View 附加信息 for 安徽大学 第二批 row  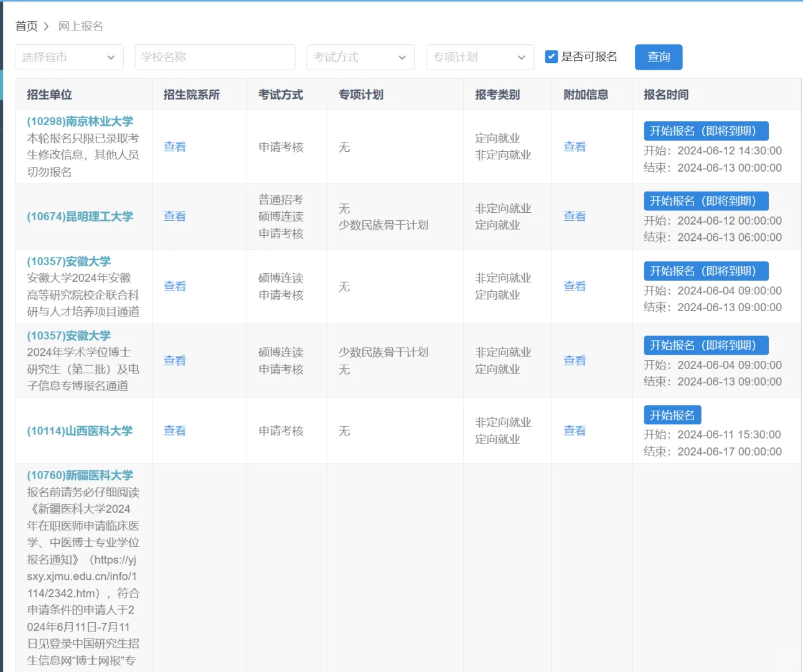(x=575, y=360)
